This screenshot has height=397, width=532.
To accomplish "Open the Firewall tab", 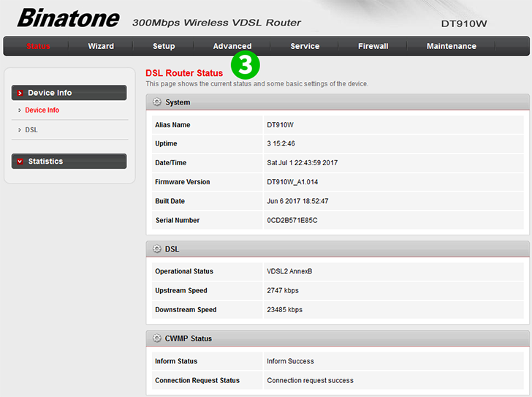I will [x=373, y=46].
